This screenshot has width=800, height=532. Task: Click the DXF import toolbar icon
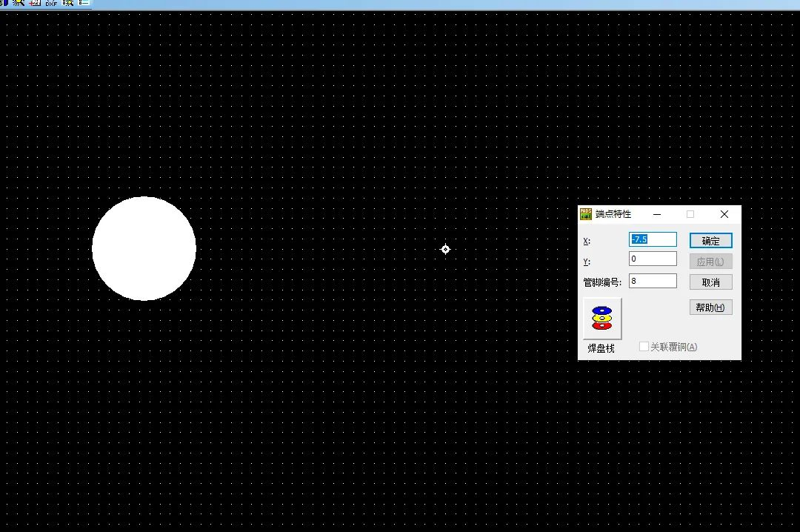tap(50, 3)
